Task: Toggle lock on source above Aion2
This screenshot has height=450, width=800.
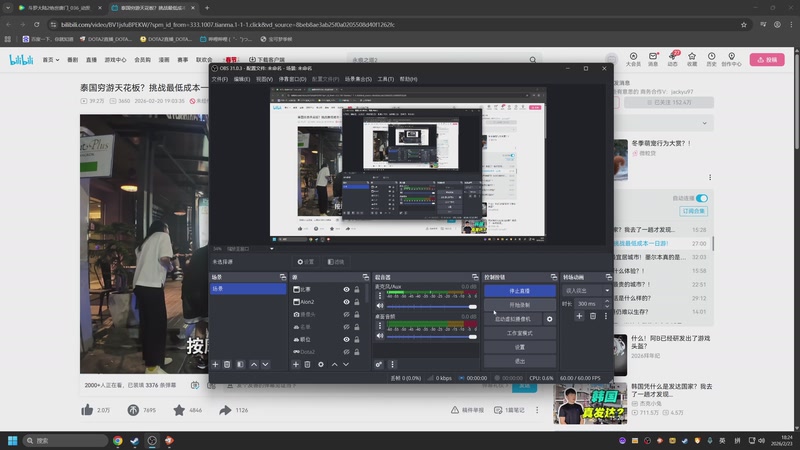Action: 357,289
